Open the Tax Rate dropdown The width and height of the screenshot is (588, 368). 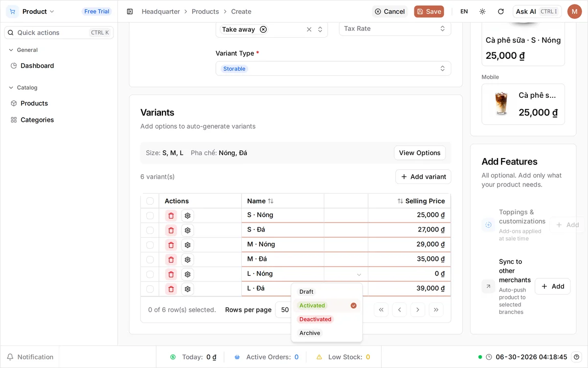[x=395, y=28]
